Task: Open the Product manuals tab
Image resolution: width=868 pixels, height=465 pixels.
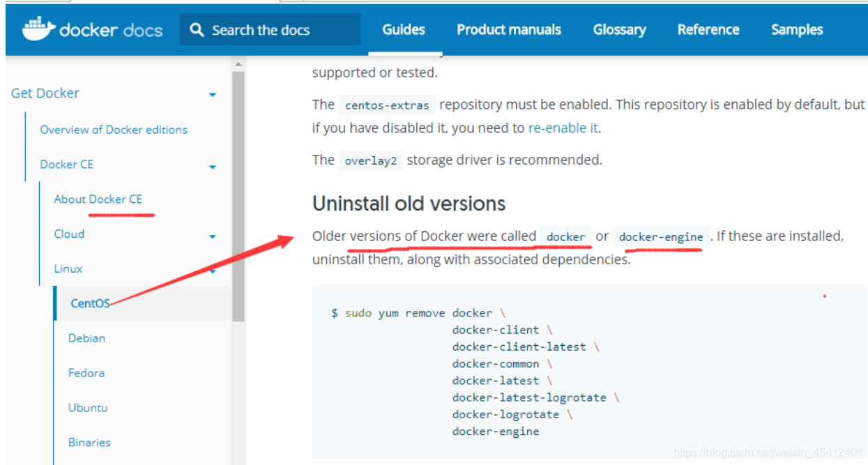Action: tap(509, 30)
